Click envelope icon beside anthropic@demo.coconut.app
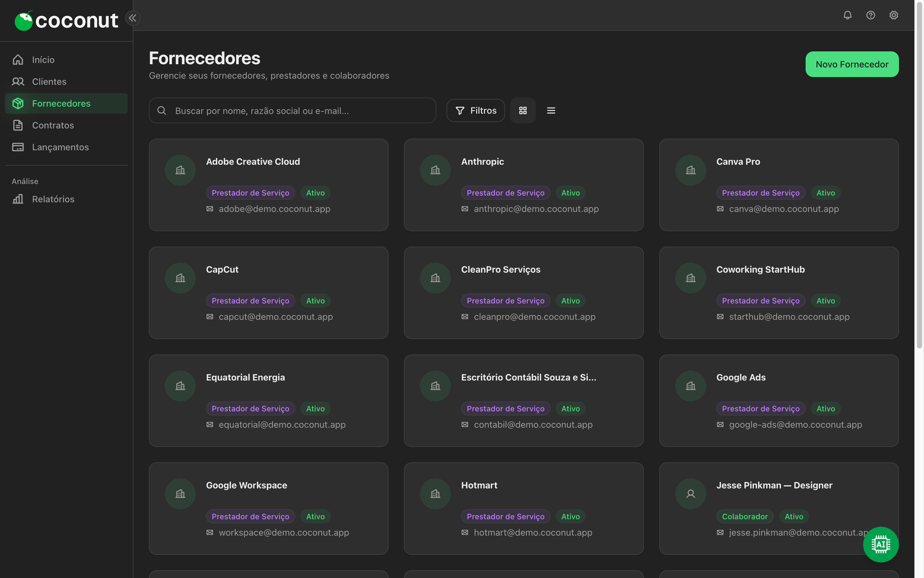924x578 pixels. pos(465,209)
